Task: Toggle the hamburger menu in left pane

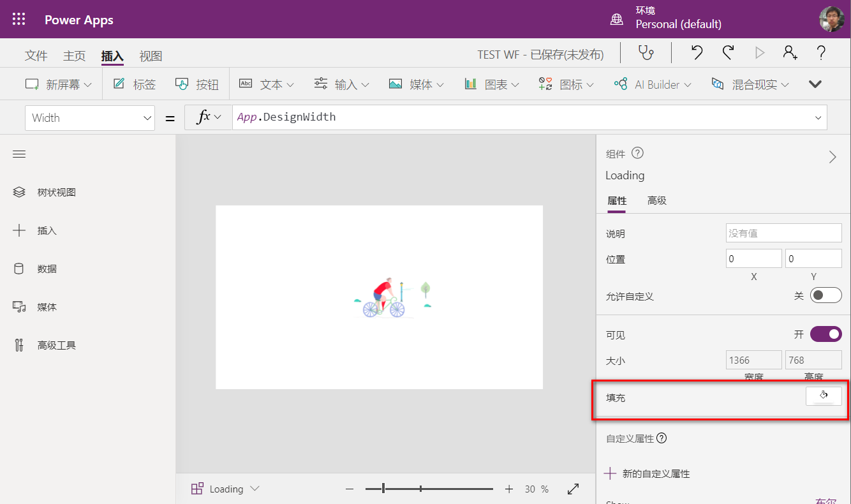Action: tap(19, 154)
